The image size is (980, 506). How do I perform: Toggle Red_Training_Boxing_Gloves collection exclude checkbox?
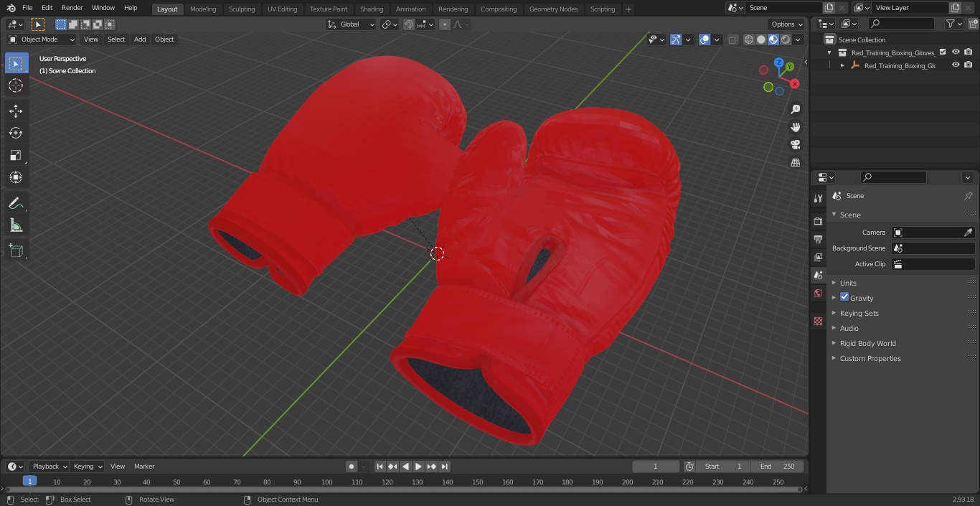click(x=943, y=52)
